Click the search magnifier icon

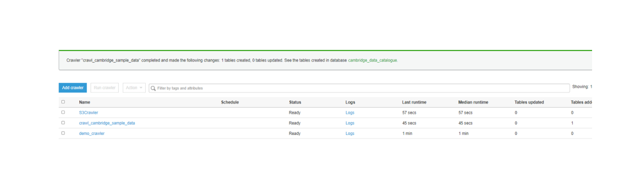click(x=153, y=88)
